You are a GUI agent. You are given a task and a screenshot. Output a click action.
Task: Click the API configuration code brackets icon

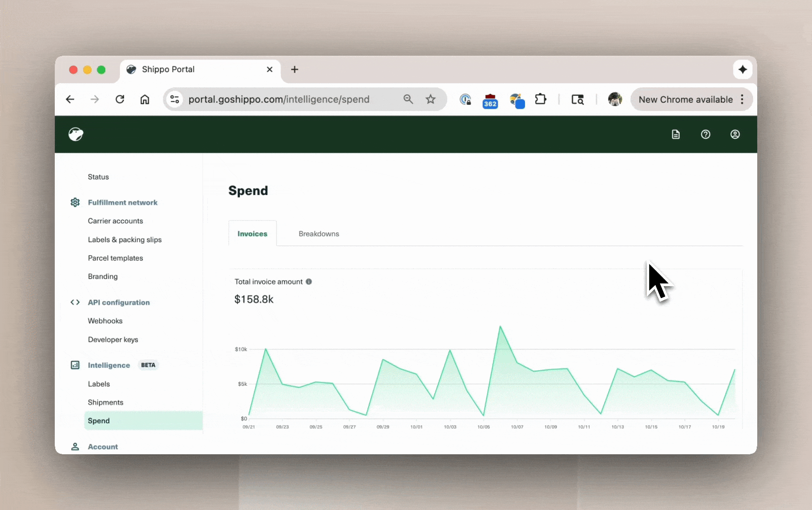(x=75, y=302)
